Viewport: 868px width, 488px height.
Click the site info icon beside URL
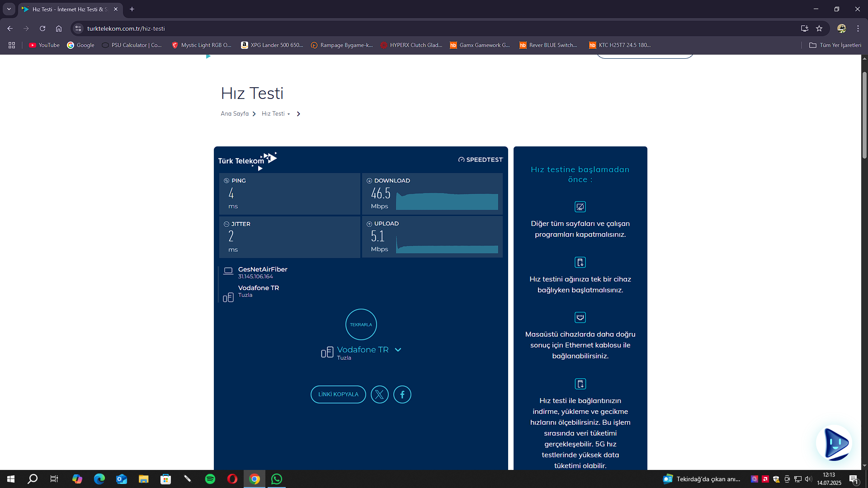(x=78, y=28)
